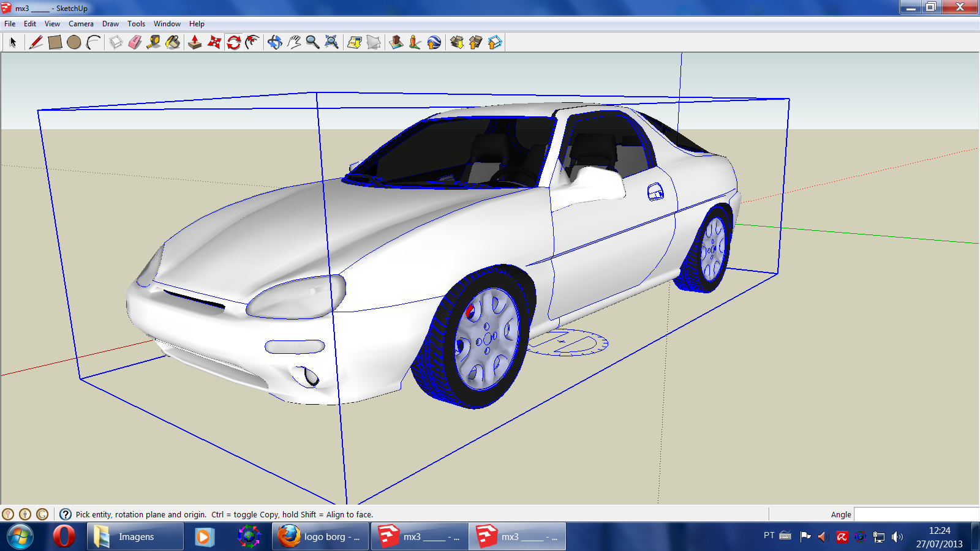
Task: Select the Orbit camera tool
Action: coord(274,42)
